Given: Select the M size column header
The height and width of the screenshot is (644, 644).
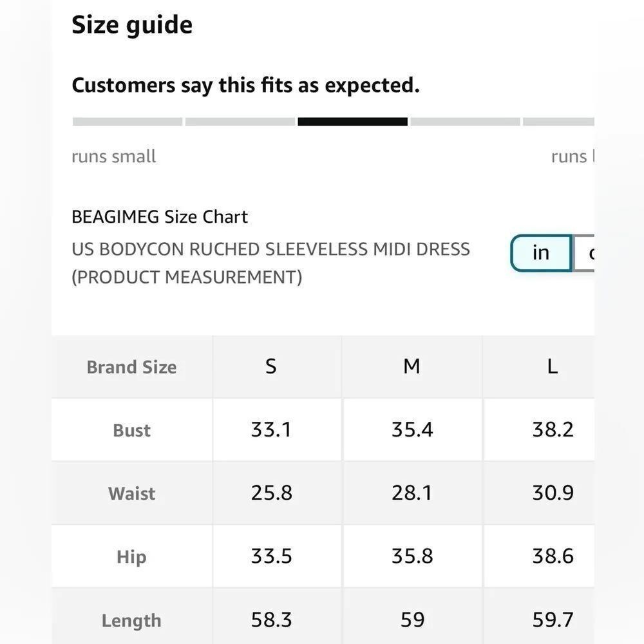Looking at the screenshot, I should coord(412,366).
